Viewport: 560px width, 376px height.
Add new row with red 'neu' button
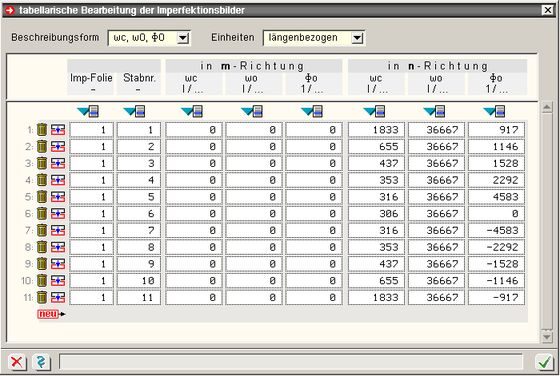[x=51, y=314]
